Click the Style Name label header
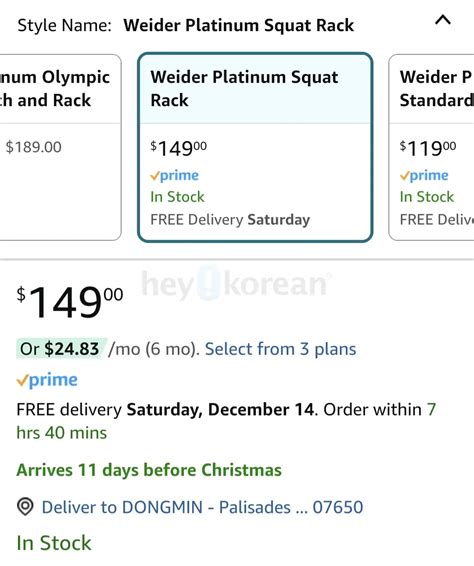Viewport: 474px width, 566px height. point(64,26)
